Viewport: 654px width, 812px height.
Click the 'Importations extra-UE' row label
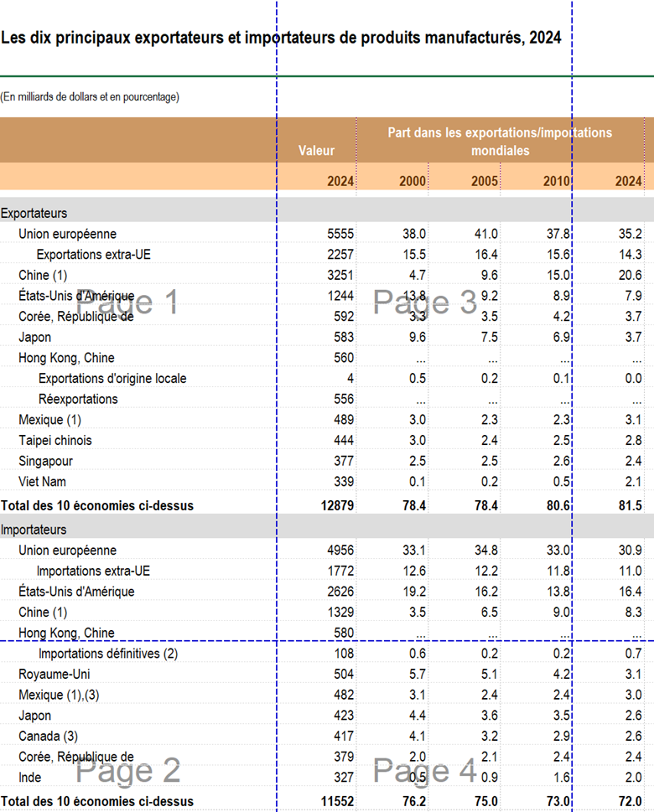pos(93,572)
